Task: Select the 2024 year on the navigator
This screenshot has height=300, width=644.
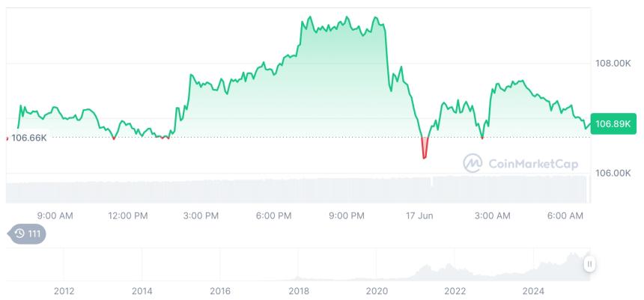Action: tap(533, 290)
